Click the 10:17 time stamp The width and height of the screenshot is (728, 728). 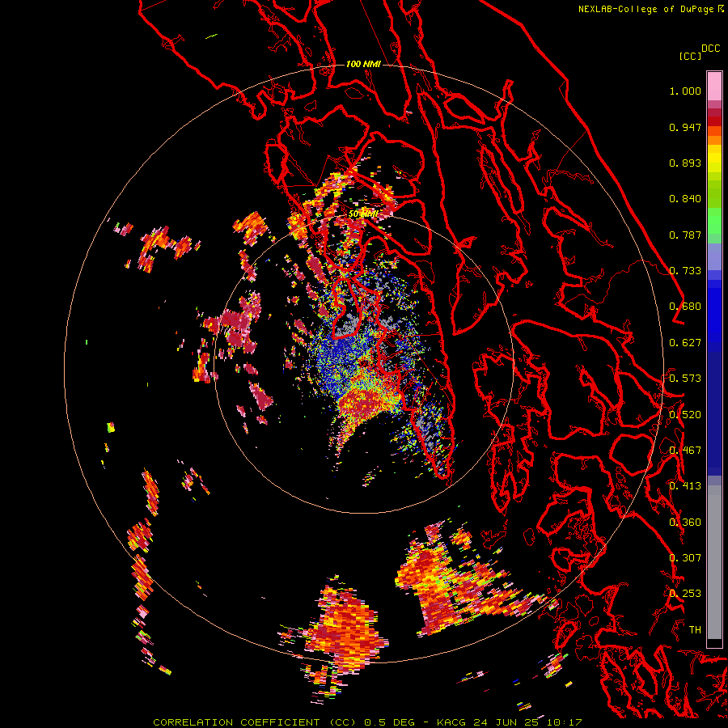pos(564,722)
